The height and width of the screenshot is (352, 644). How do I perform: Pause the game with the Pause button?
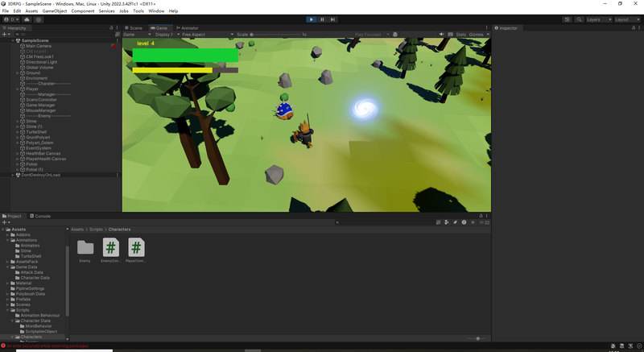pyautogui.click(x=322, y=19)
